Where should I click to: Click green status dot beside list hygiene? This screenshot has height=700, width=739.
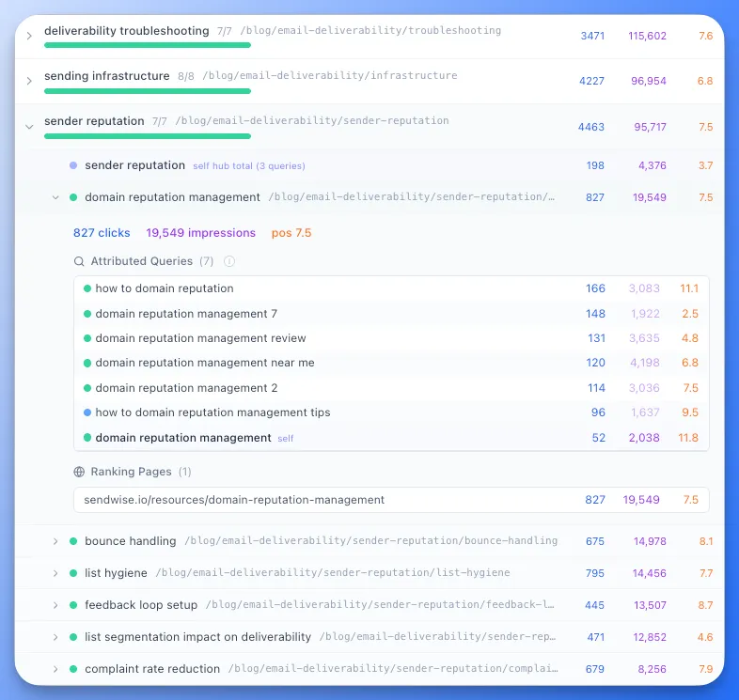coord(73,573)
